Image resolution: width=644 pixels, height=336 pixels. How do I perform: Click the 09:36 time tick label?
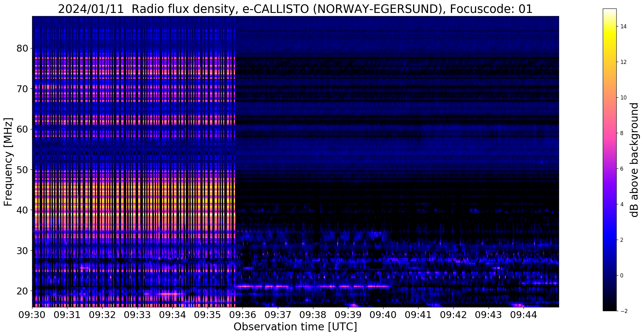tap(243, 314)
